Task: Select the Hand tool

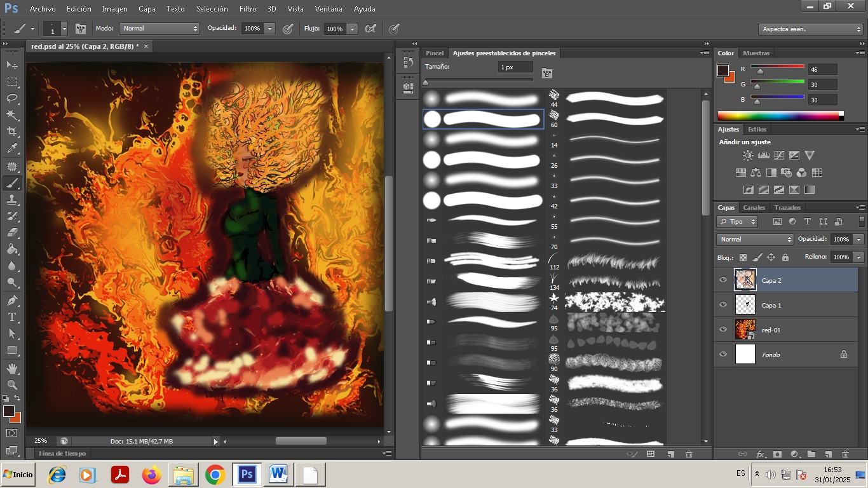Action: (12, 368)
